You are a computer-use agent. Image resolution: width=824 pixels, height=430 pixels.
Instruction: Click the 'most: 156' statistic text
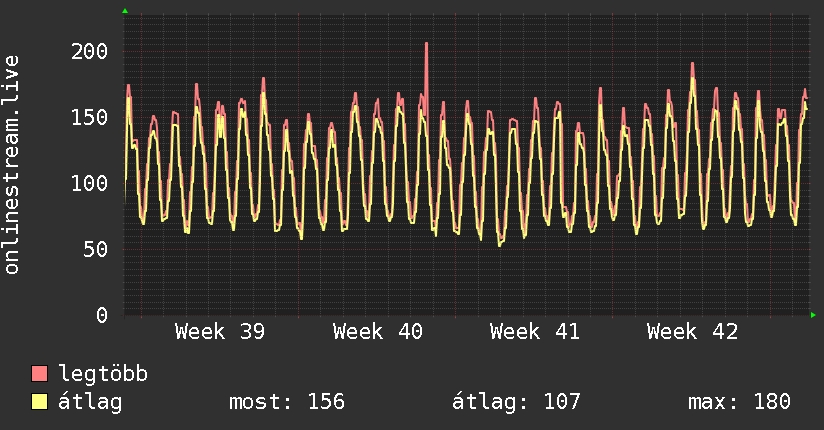click(287, 402)
